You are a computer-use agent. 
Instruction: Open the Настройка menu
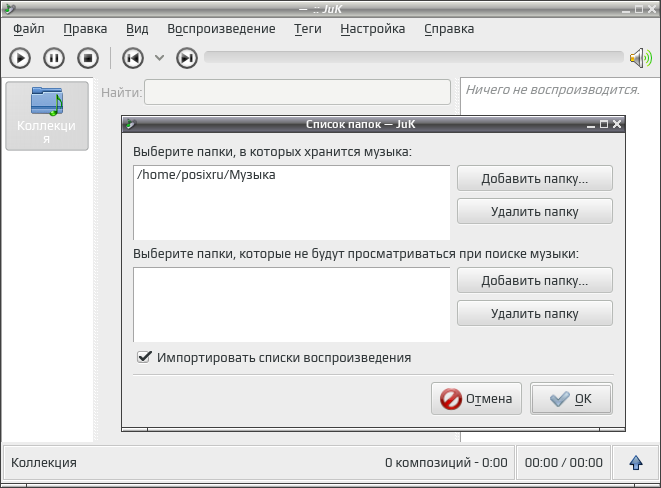pos(373,29)
